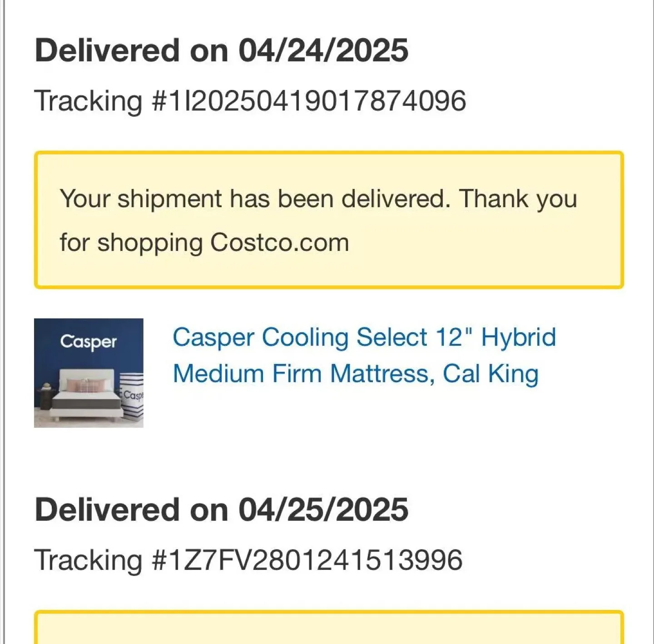Click the "Thank you" text in the notice
Viewport: 654px width, 644px height.
(518, 199)
